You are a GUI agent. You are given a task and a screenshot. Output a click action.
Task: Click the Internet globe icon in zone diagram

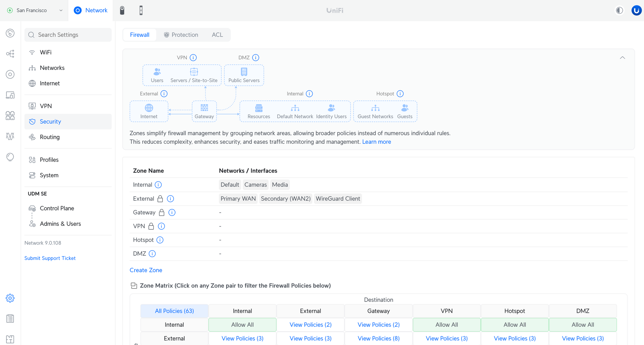point(149,108)
